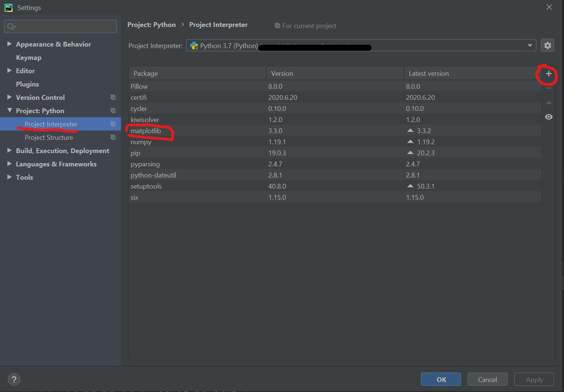Sort by Latest version column header
This screenshot has height=392, width=564.
tap(473, 73)
